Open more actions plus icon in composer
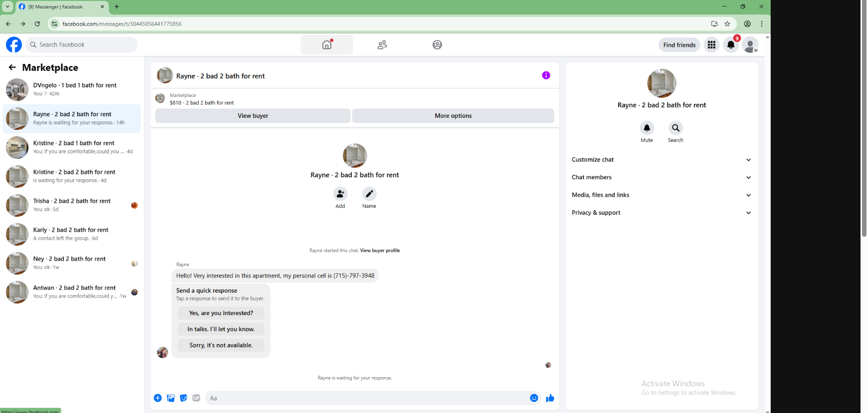The width and height of the screenshot is (868, 413). (158, 398)
